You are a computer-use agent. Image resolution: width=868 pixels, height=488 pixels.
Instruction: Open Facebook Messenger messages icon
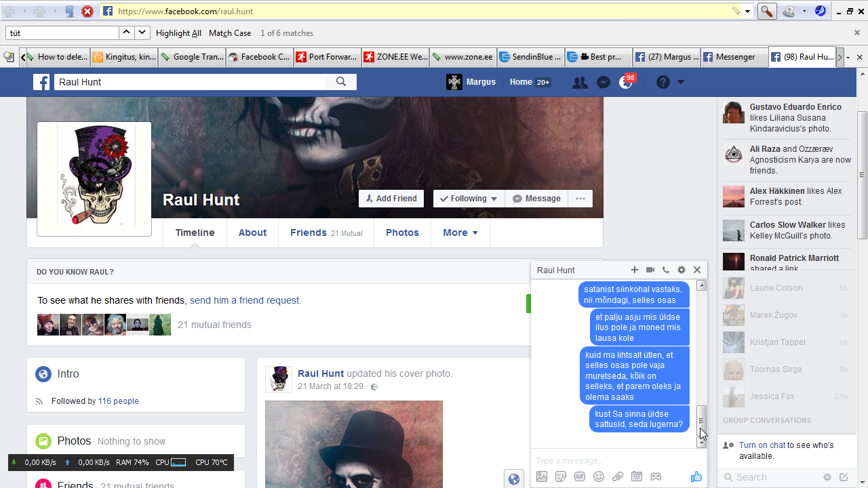(604, 83)
